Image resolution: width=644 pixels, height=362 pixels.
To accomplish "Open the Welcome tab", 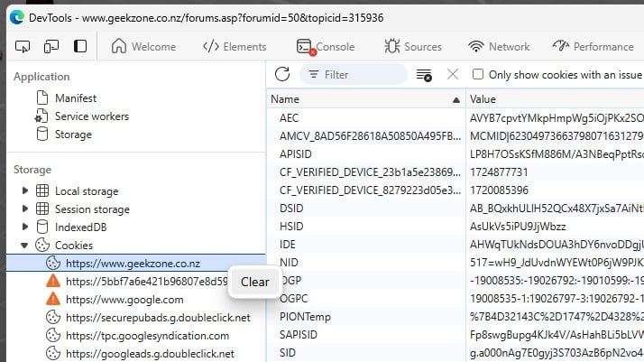I will click(x=143, y=46).
